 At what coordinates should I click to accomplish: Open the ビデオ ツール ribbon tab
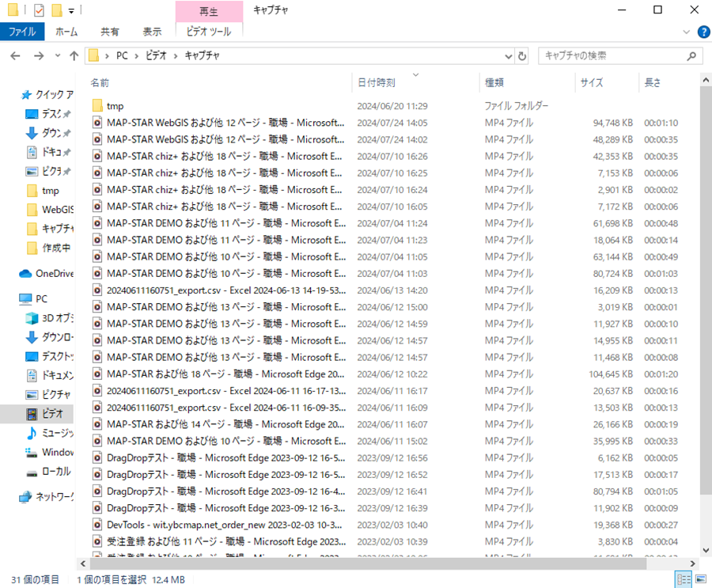209,32
